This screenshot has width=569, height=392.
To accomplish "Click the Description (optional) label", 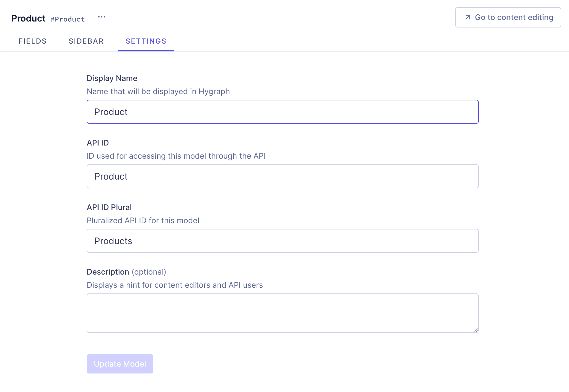I will click(x=126, y=272).
